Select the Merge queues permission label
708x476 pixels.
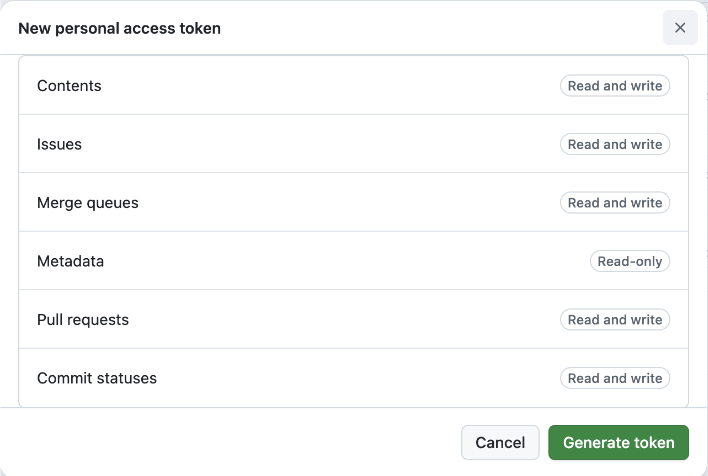click(x=87, y=203)
